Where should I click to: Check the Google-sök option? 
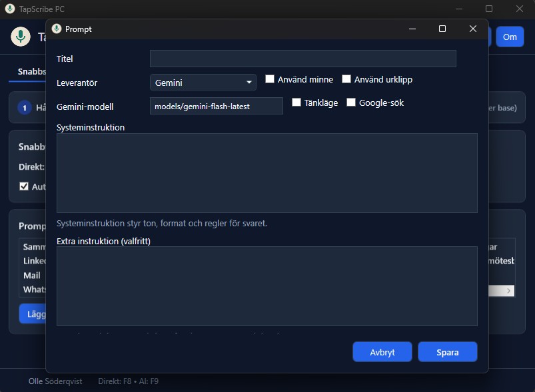(x=351, y=102)
